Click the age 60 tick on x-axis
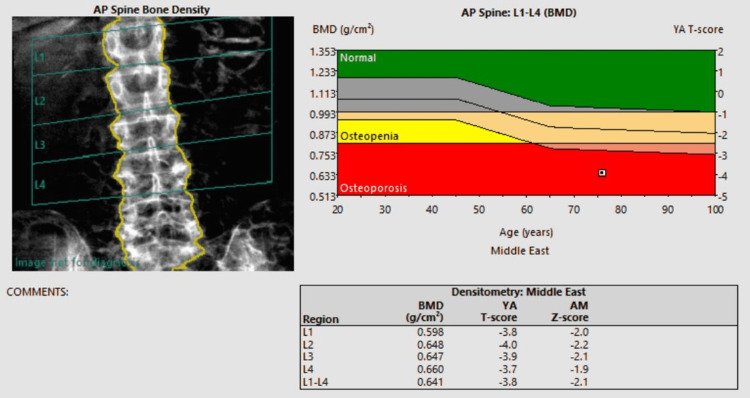Screen dimensions: 750x398 pyautogui.click(x=526, y=210)
